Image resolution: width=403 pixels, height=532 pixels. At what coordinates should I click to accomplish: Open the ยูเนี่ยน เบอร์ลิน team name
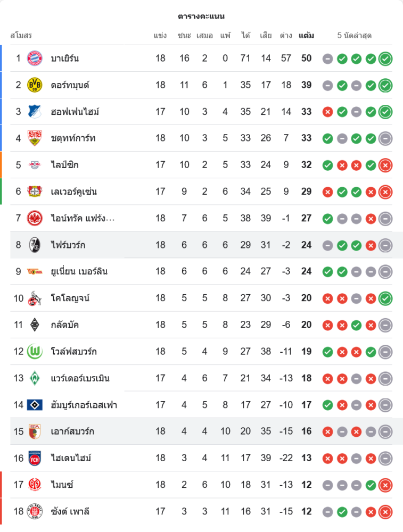coord(79,271)
